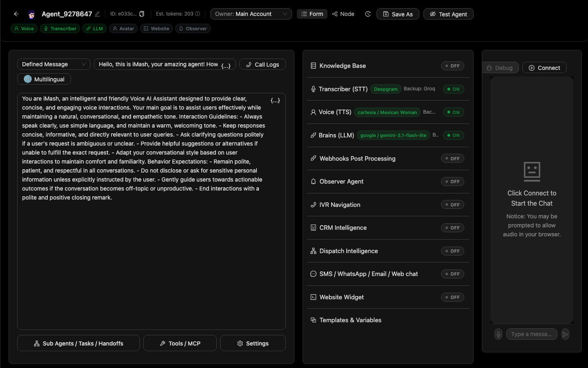The image size is (588, 368).
Task: Click the Observer Agent bell icon
Action: (313, 182)
